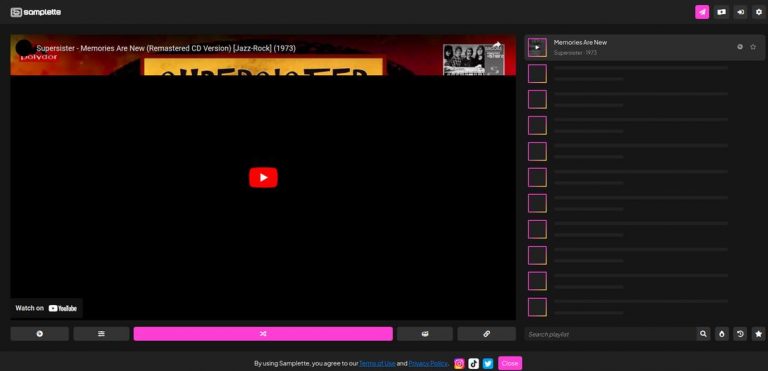Favorite Memories Are New with star

[753, 47]
